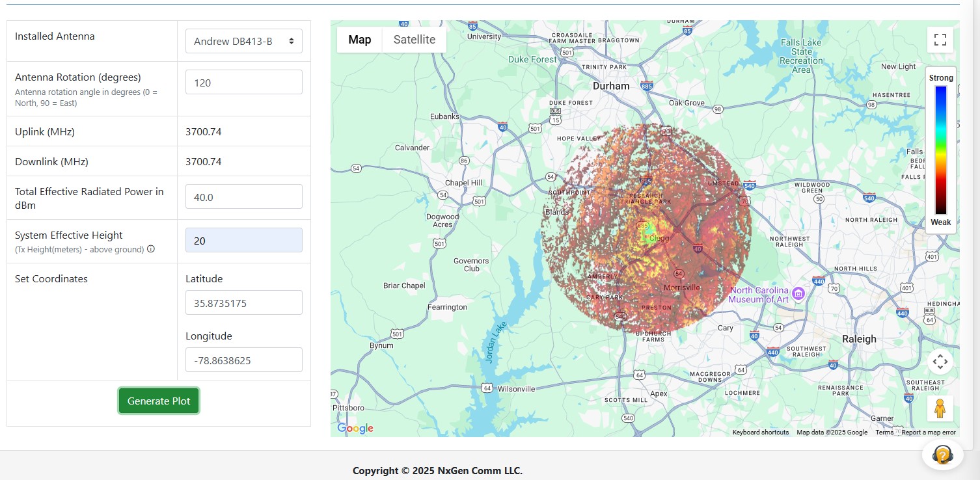Click the Set Coordinates label
Image resolution: width=980 pixels, height=480 pixels.
coord(51,278)
